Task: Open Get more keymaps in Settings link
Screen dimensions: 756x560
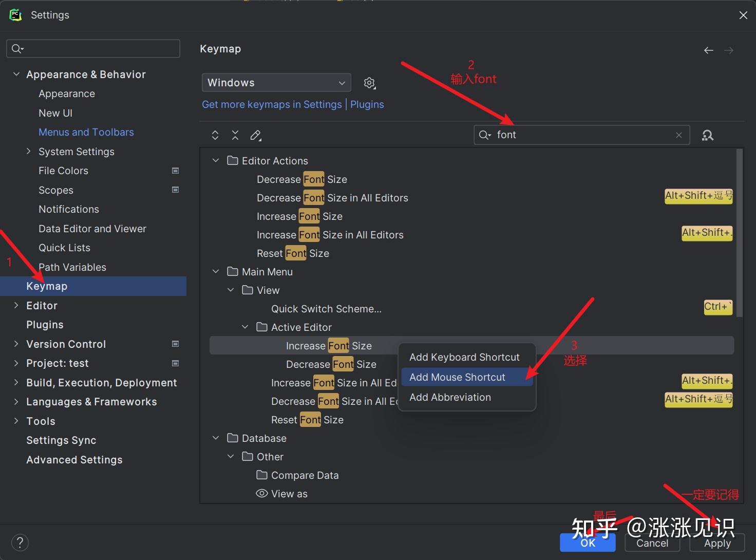Action: point(272,104)
